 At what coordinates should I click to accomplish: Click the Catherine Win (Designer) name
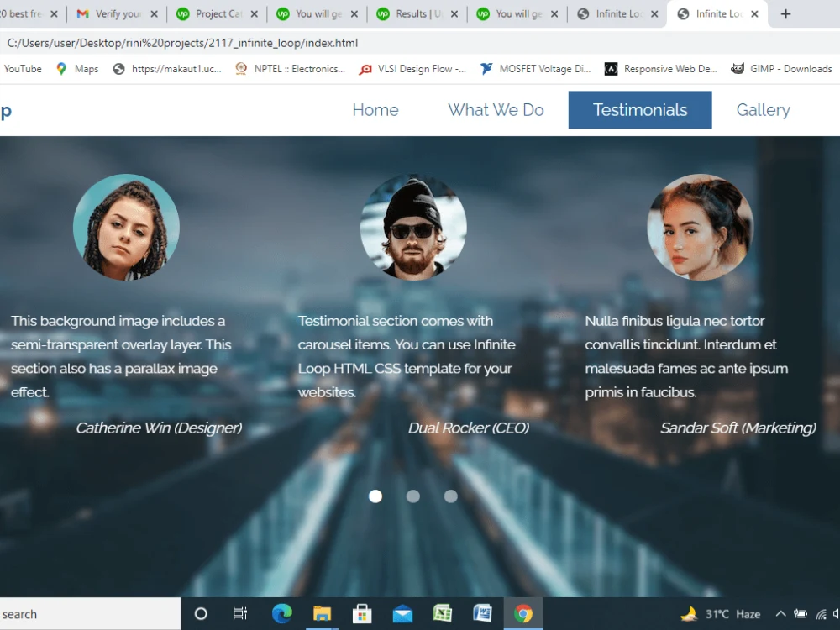point(159,428)
